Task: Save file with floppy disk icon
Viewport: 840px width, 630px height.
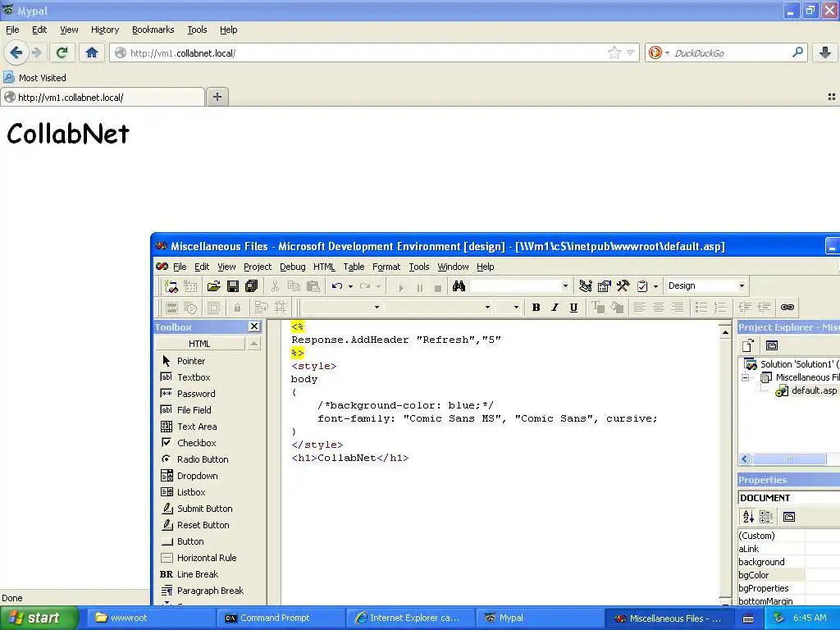Action: click(x=232, y=286)
